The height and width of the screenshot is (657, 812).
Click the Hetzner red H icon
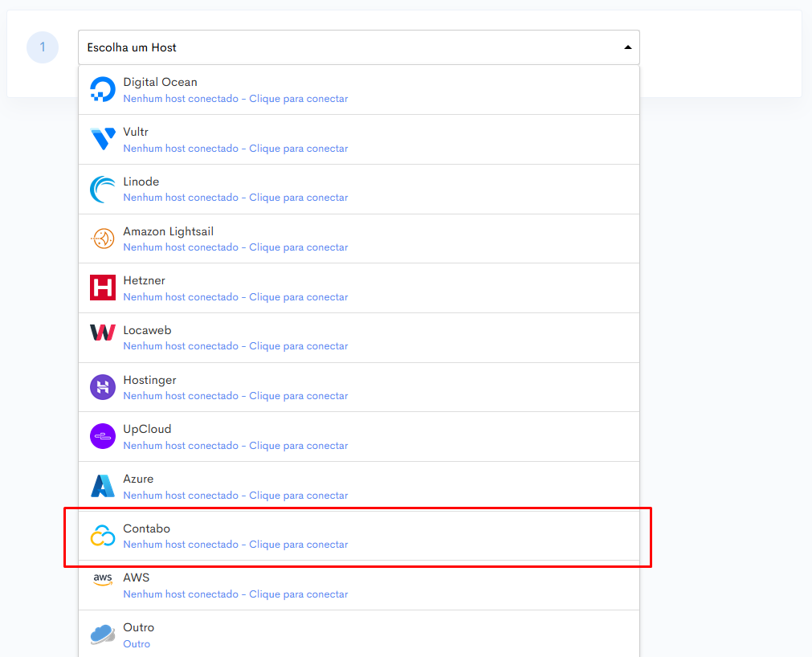click(x=103, y=288)
